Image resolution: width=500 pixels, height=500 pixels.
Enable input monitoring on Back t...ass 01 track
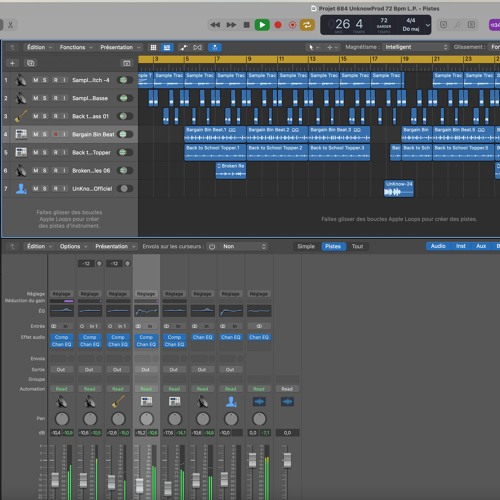(x=64, y=116)
